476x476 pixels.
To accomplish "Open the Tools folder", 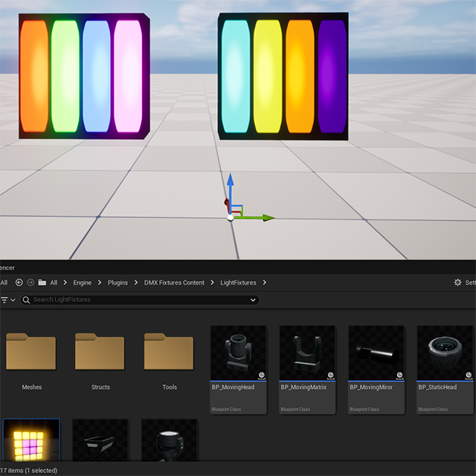I will pyautogui.click(x=170, y=353).
